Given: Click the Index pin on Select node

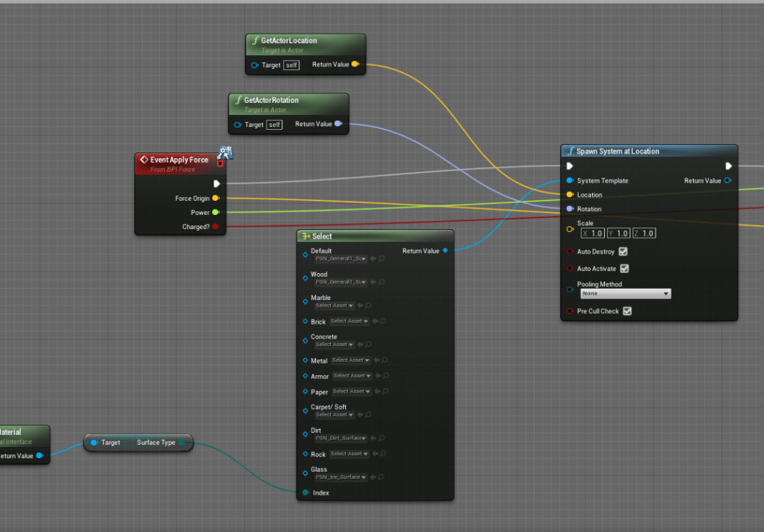Looking at the screenshot, I should (x=305, y=492).
